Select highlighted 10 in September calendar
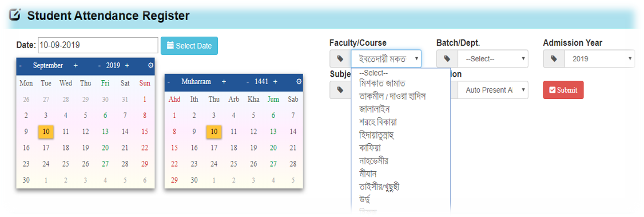 [x=46, y=132]
